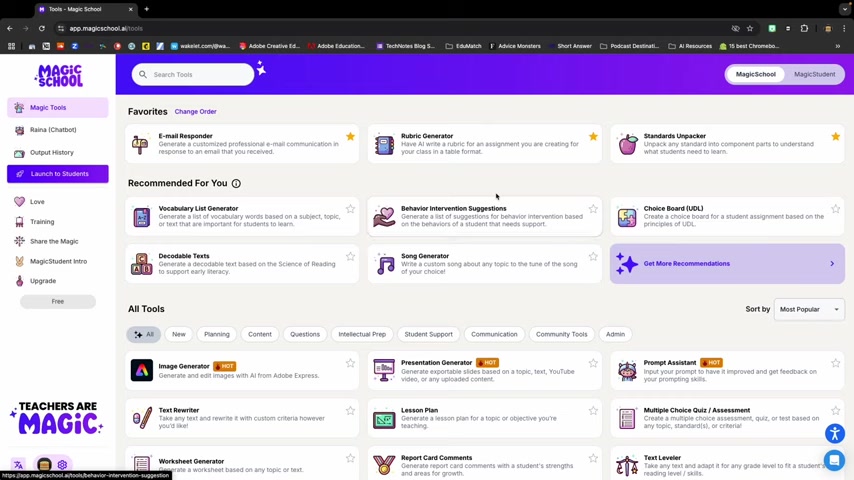Select the MagicSchool mode pill
Screen dimensions: 854x480
(755, 74)
